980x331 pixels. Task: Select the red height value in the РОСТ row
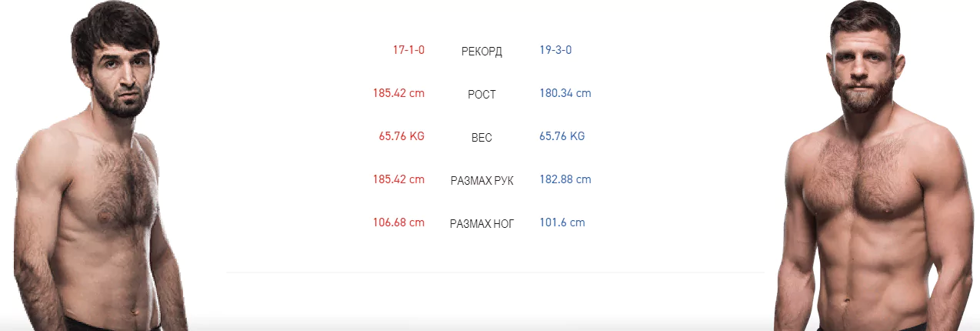pos(398,93)
